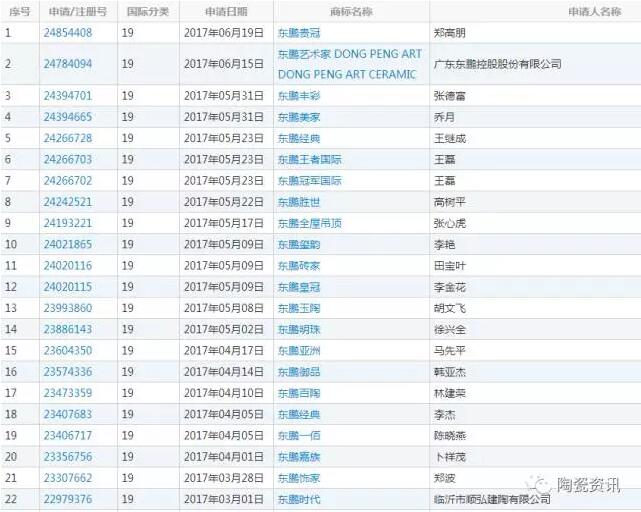Open registration number 24020115

click(68, 287)
